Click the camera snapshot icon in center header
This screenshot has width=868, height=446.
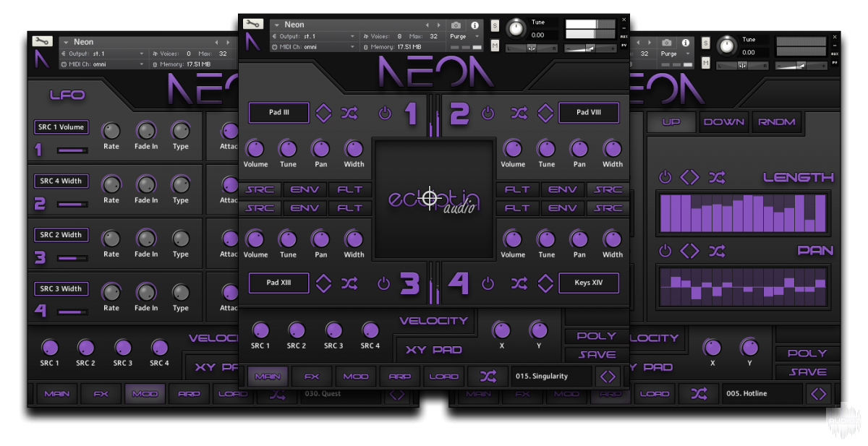456,25
